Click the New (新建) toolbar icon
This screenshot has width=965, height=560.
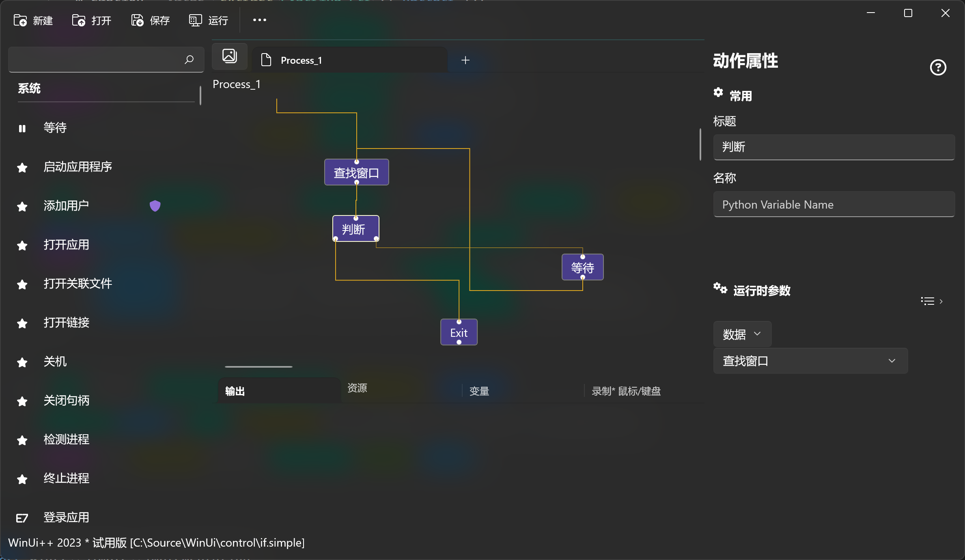[20, 20]
